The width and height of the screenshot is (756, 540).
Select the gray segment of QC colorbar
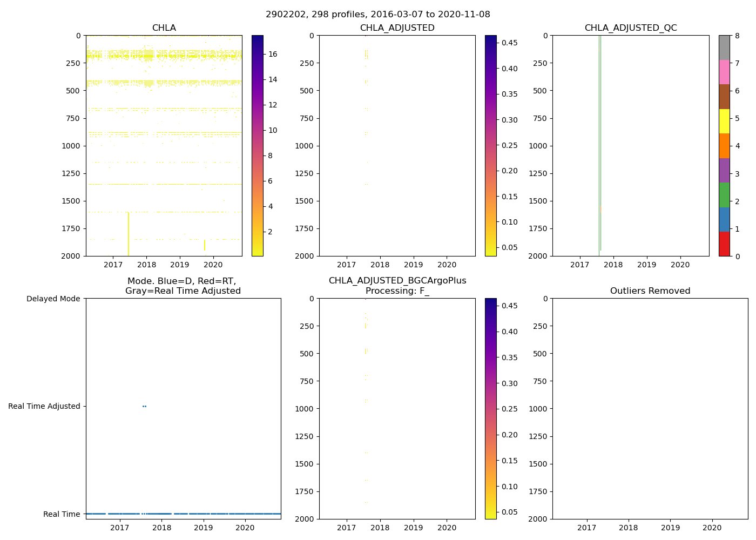pyautogui.click(x=724, y=48)
